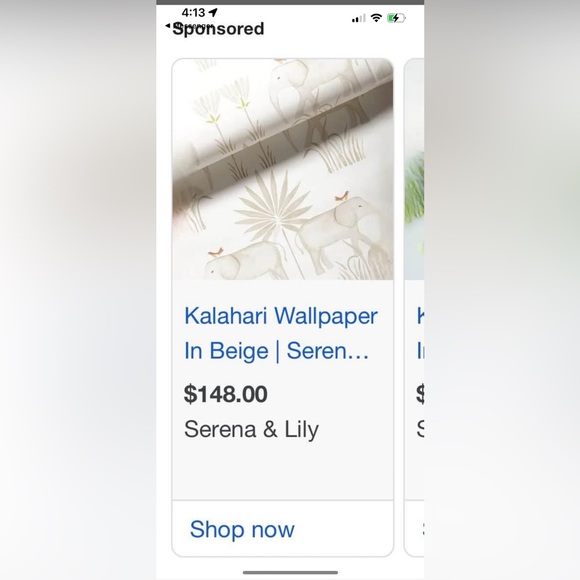Tap the Wi-Fi status icon
Viewport: 580px width, 580px height.
tap(376, 18)
